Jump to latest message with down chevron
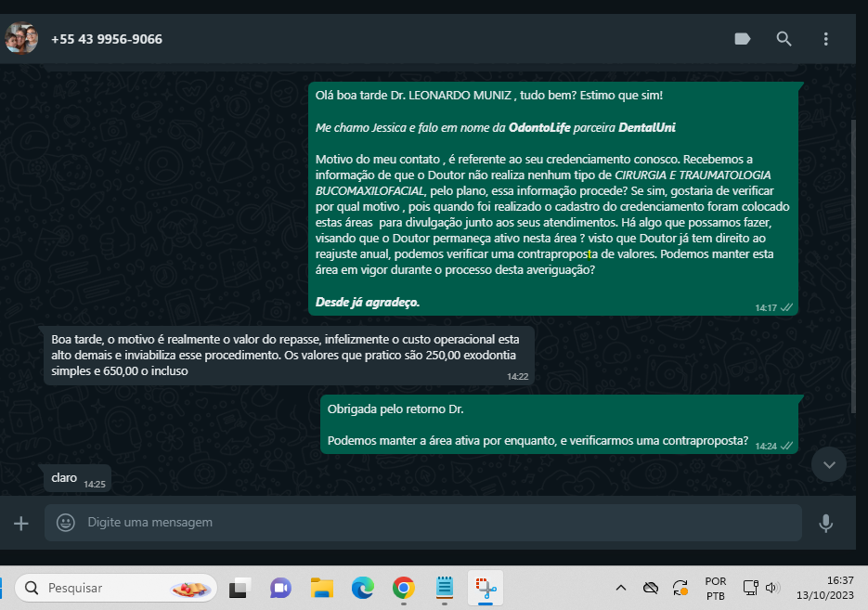868x610 pixels. pos(829,464)
